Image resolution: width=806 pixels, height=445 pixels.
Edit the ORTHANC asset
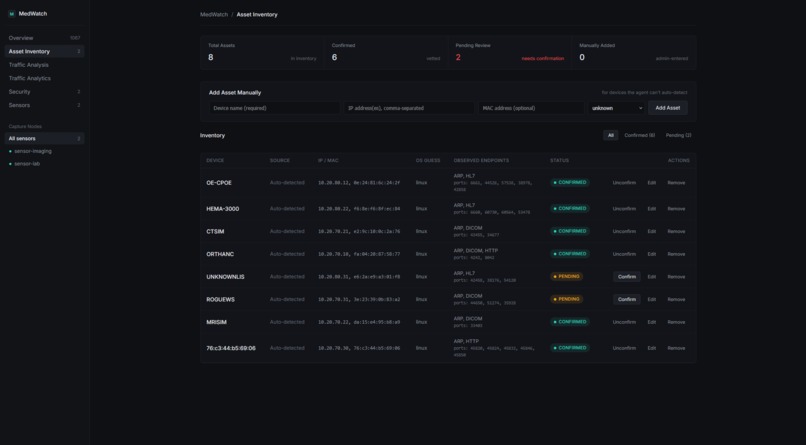pos(652,254)
